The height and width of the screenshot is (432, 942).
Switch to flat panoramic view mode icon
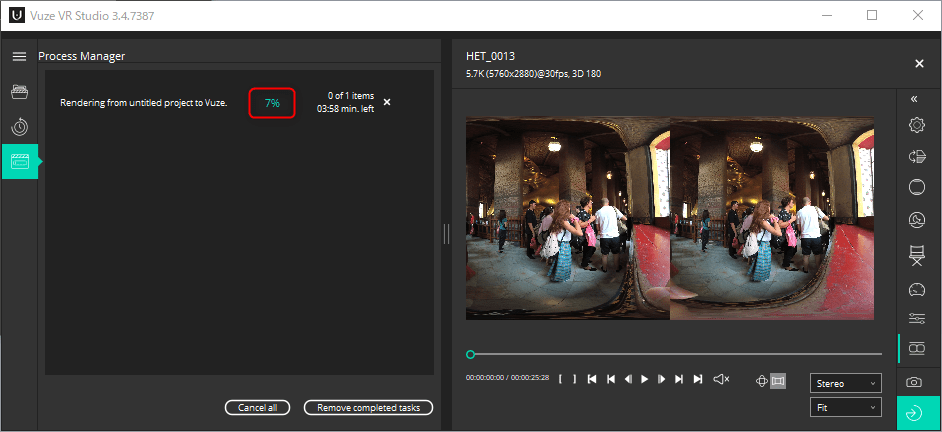[x=778, y=381]
